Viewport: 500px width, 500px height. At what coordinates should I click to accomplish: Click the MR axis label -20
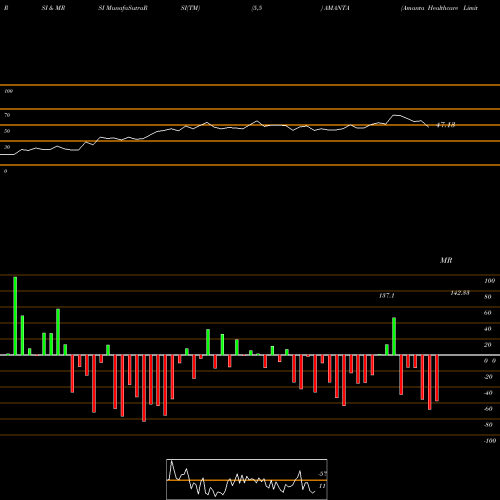(x=488, y=377)
